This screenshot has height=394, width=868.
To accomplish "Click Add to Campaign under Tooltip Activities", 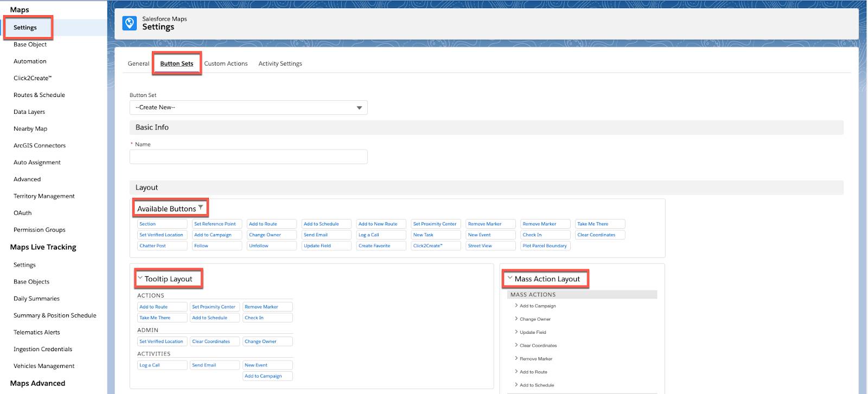I will (268, 376).
